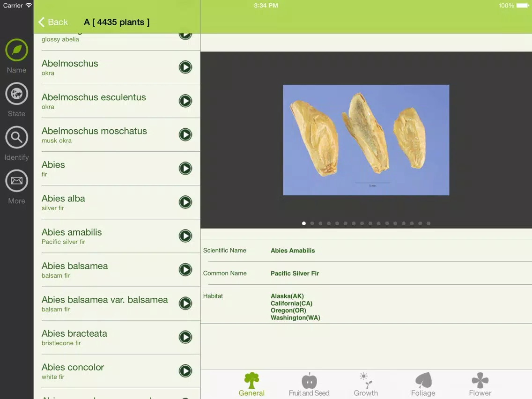Click the arrow icon for Abies bracteata

pos(185,337)
